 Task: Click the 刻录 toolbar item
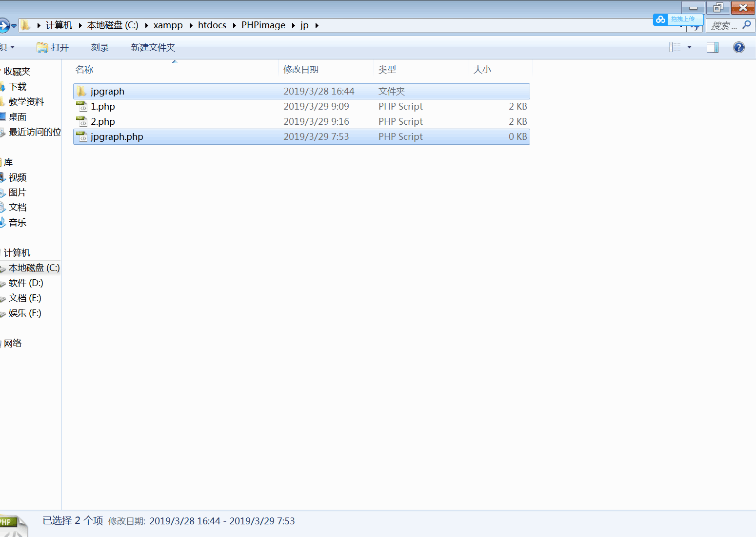(99, 47)
